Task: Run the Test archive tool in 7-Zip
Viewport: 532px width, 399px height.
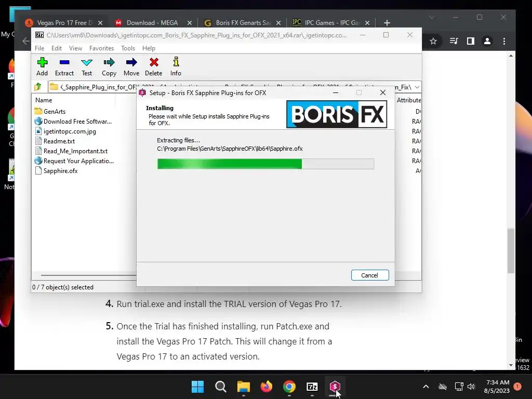Action: tap(87, 67)
